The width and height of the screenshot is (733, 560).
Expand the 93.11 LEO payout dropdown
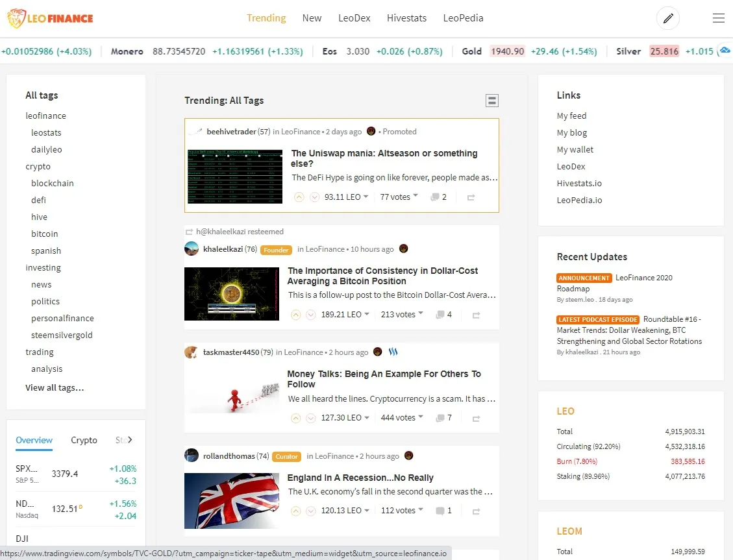tap(347, 197)
